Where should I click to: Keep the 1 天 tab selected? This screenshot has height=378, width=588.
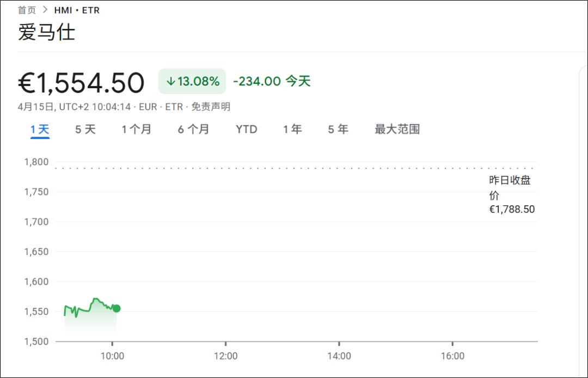coord(39,129)
